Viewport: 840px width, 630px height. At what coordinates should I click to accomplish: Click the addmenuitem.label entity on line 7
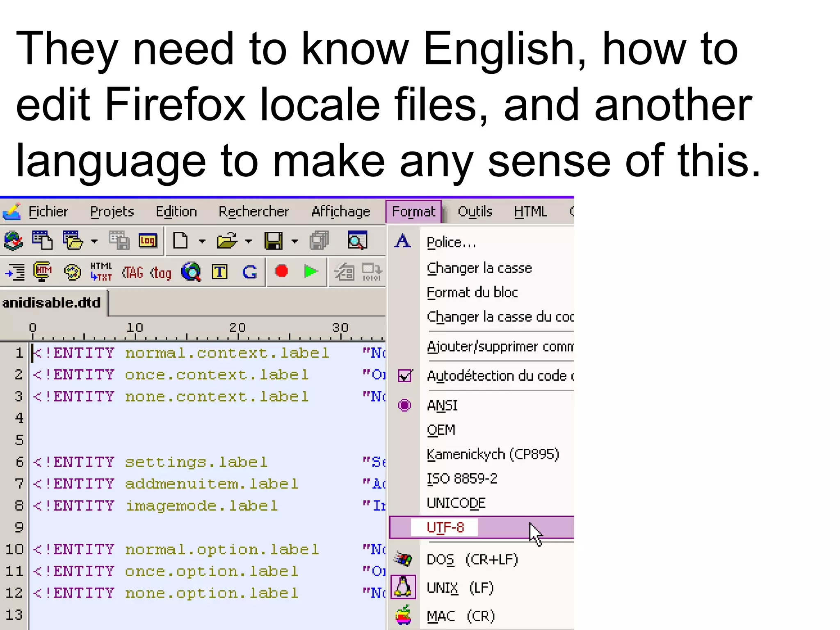pos(212,484)
